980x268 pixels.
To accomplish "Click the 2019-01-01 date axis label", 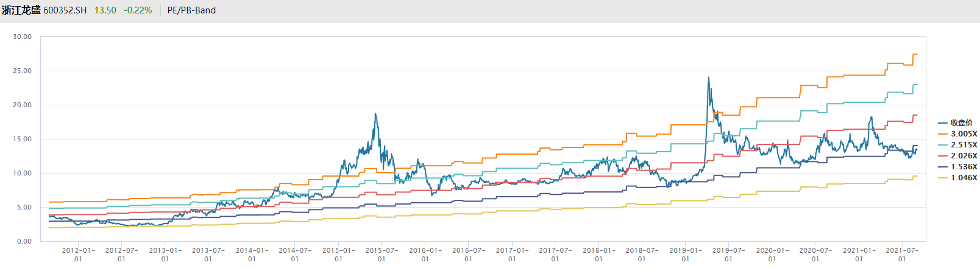I will (685, 254).
